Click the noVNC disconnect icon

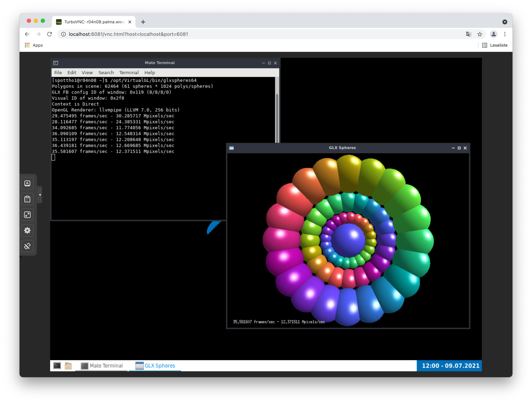pyautogui.click(x=27, y=246)
